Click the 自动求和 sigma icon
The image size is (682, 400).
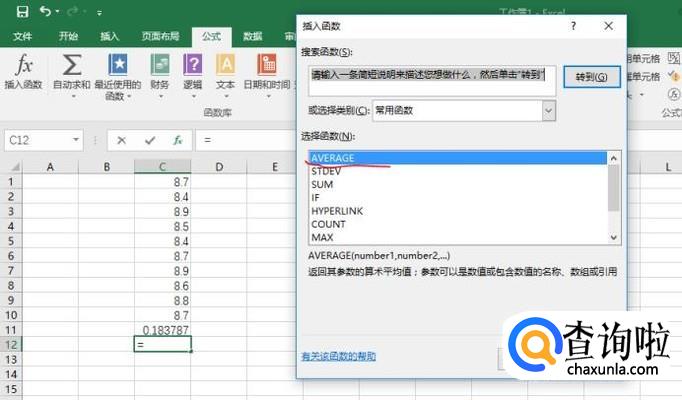[72, 65]
